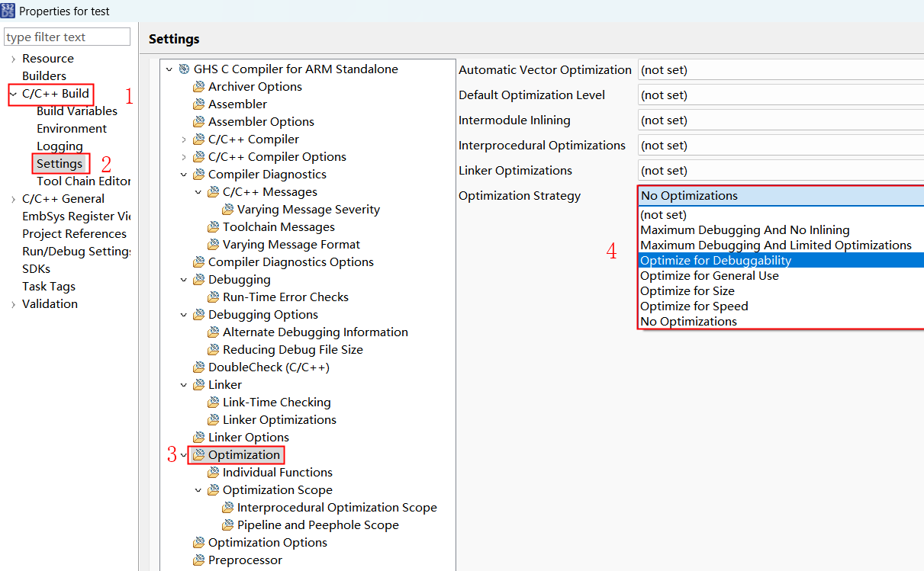924x571 pixels.
Task: Click the type filter text field
Action: [x=67, y=37]
